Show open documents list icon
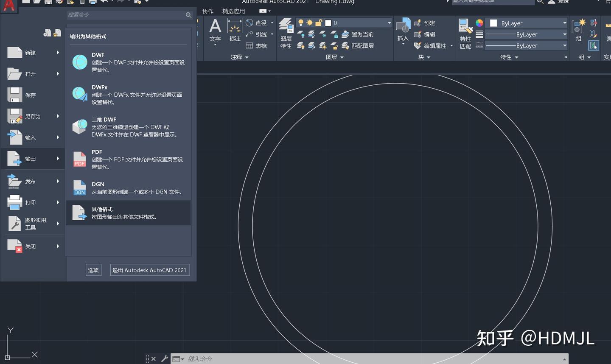Image resolution: width=611 pixels, height=364 pixels. pyautogui.click(x=57, y=33)
